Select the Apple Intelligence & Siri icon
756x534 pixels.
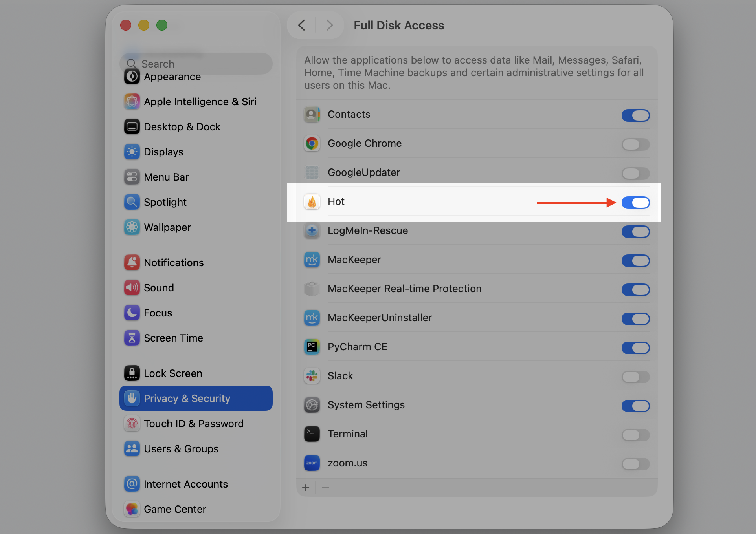[132, 102]
